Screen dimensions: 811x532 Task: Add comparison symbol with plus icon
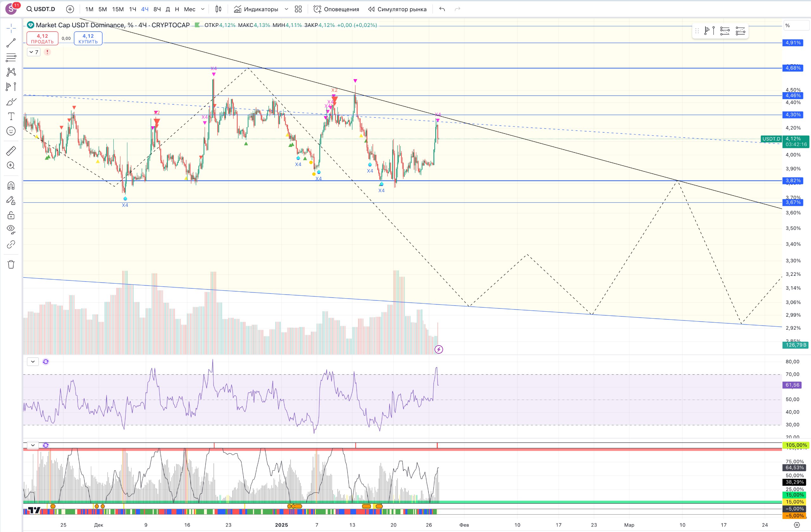[x=70, y=9]
